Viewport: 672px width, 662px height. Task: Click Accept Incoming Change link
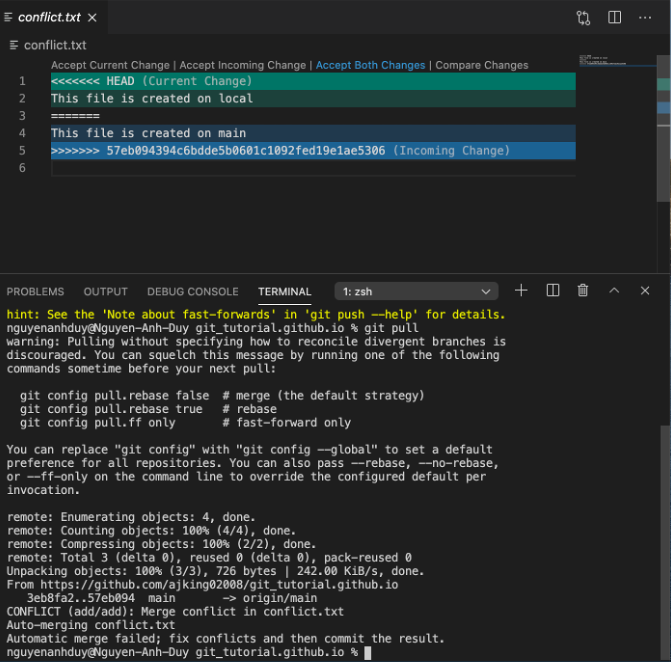point(241,65)
